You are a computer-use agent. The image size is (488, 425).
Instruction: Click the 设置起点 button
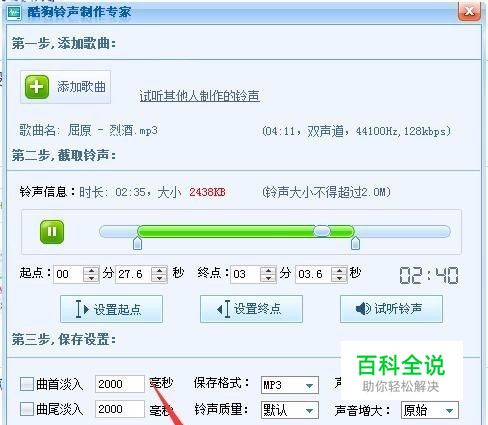[x=111, y=309]
